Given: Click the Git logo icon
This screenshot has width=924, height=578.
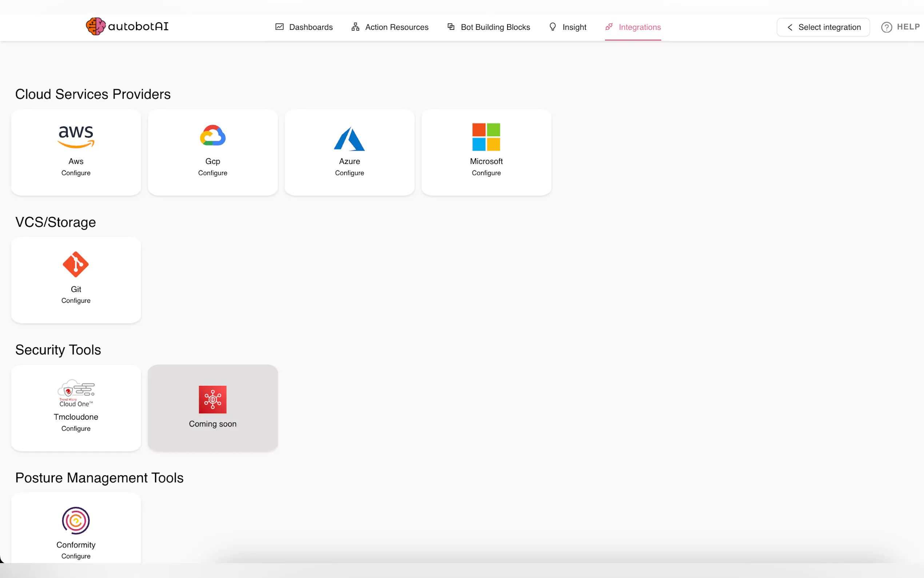Looking at the screenshot, I should [x=76, y=264].
